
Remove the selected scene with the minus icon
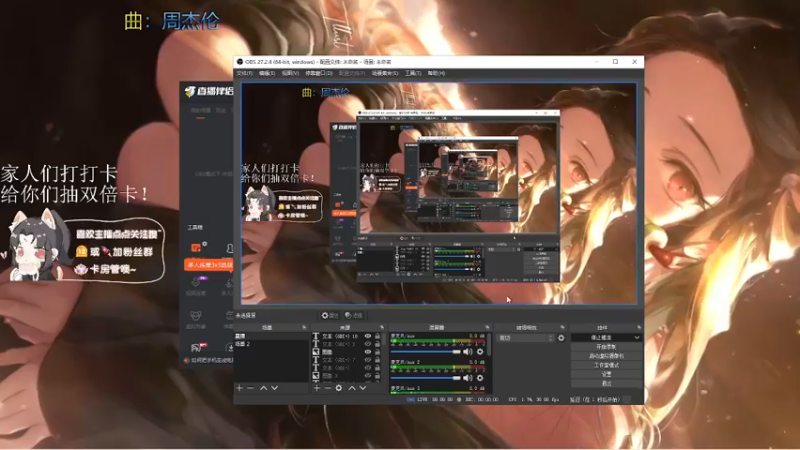pyautogui.click(x=251, y=388)
